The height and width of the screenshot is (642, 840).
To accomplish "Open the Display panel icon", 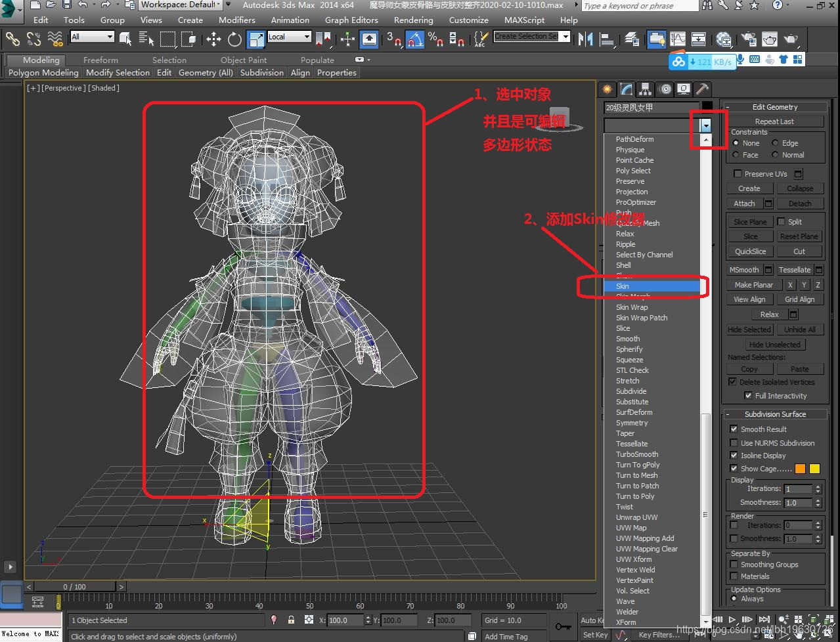I will click(x=684, y=89).
